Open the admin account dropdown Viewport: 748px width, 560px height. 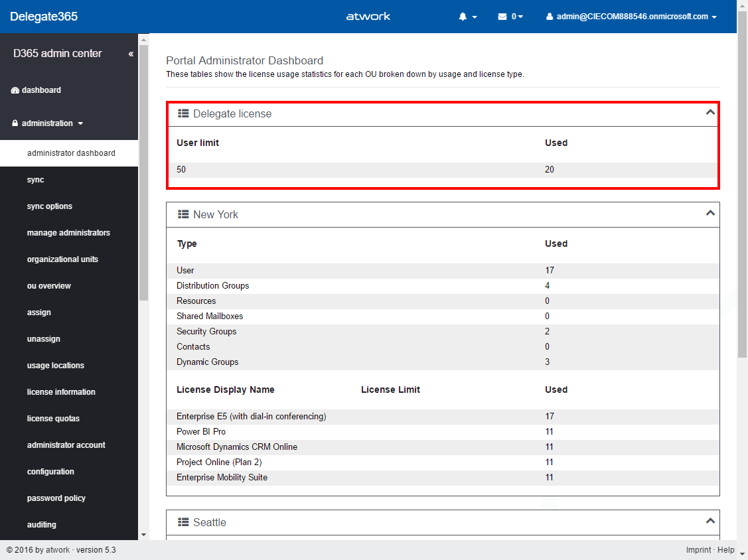point(631,17)
